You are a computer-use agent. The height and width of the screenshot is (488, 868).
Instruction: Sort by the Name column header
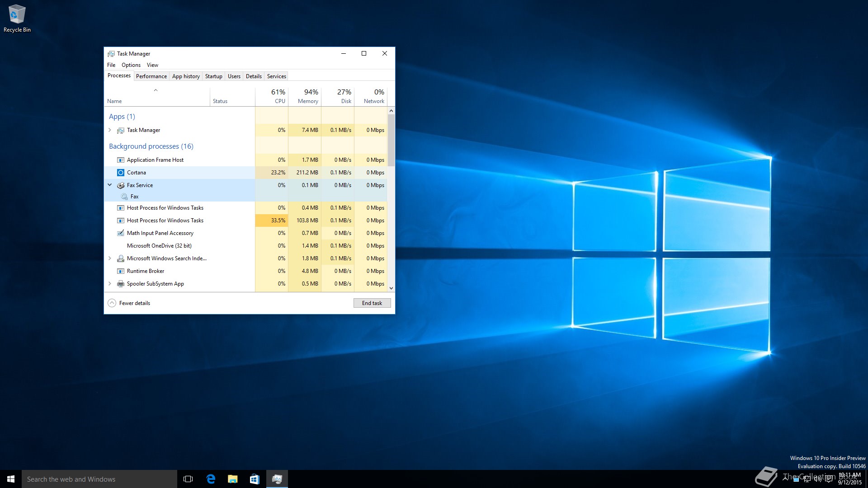click(x=157, y=96)
